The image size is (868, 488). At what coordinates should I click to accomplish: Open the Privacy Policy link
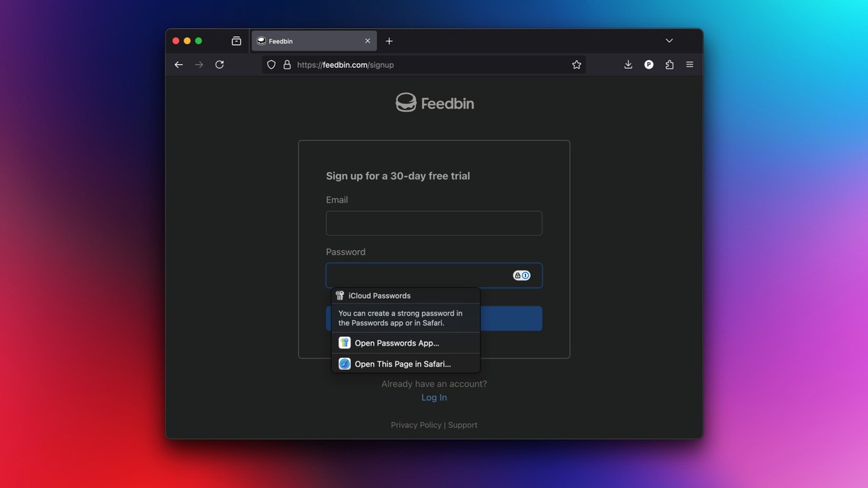(x=416, y=425)
